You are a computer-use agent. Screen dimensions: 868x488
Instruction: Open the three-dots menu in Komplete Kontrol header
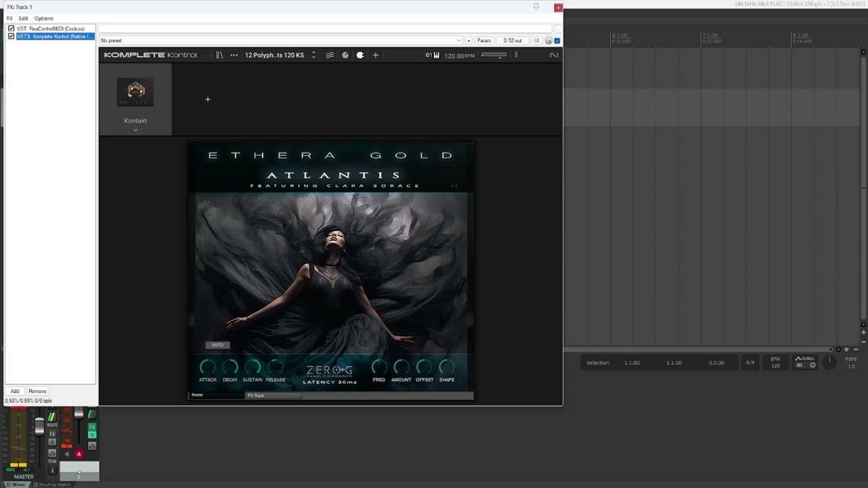point(234,55)
